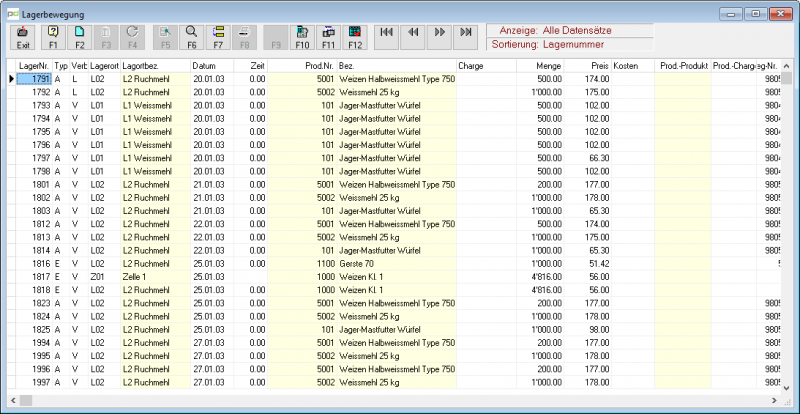Open help with the F1 button
The height and width of the screenshot is (414, 800).
(53, 37)
